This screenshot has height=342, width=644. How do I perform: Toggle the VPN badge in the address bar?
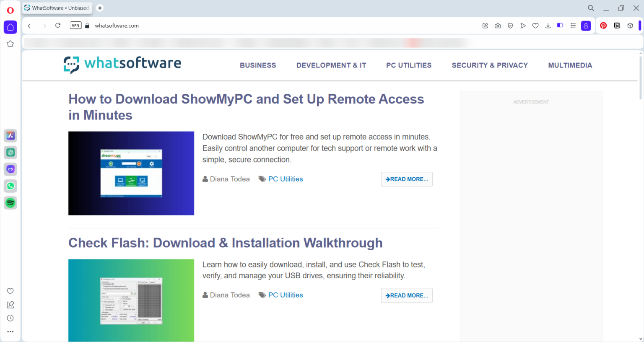point(75,26)
